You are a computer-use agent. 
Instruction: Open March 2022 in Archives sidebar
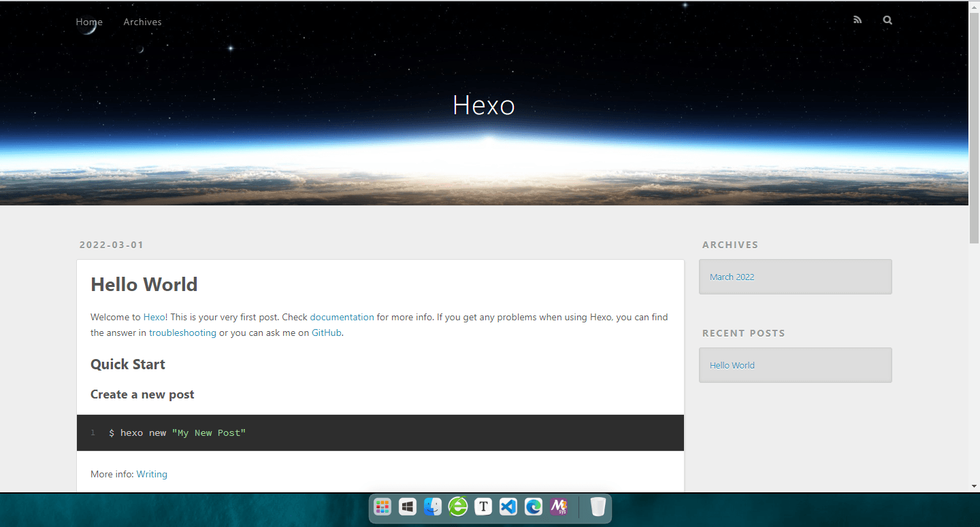[732, 277]
